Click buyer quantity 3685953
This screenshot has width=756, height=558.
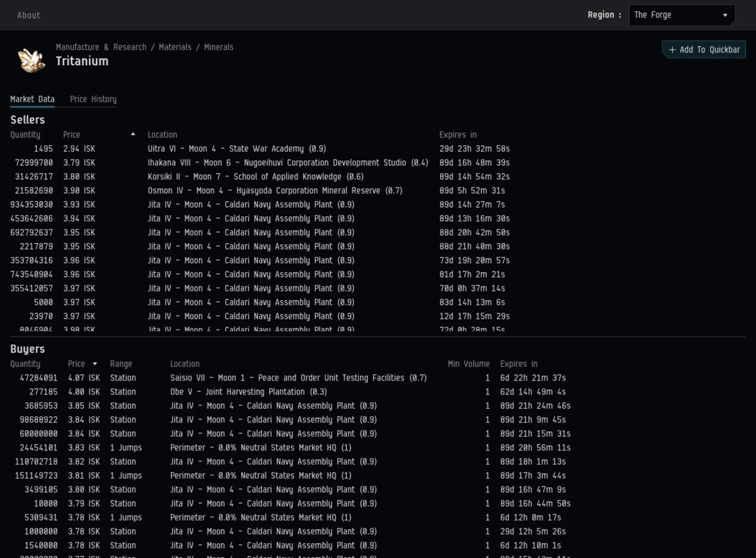41,406
